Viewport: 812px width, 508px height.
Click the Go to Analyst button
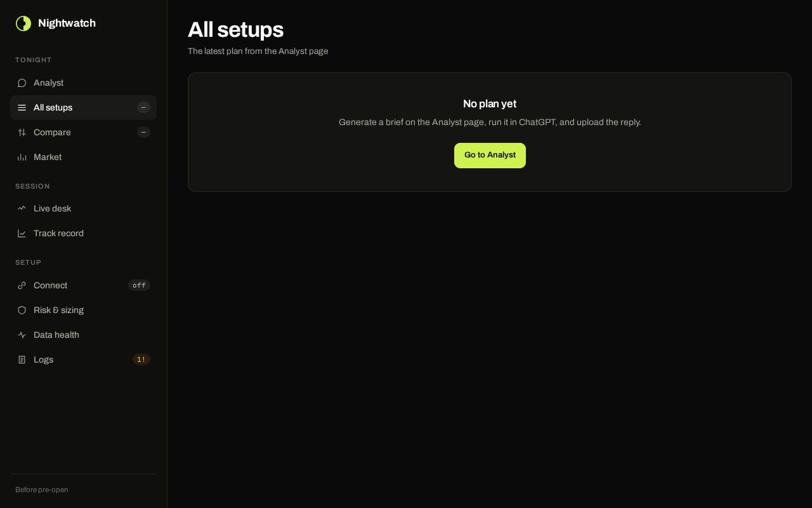(x=490, y=156)
